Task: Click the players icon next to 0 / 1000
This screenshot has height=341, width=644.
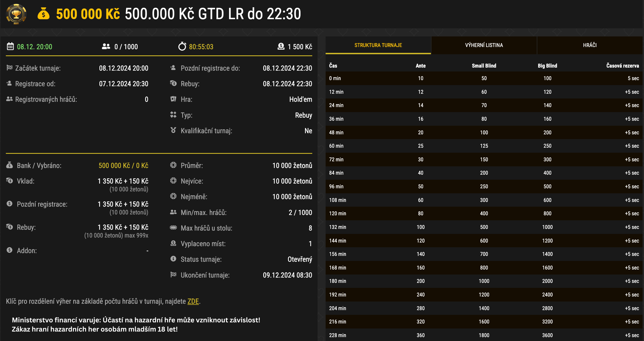Action: point(106,46)
